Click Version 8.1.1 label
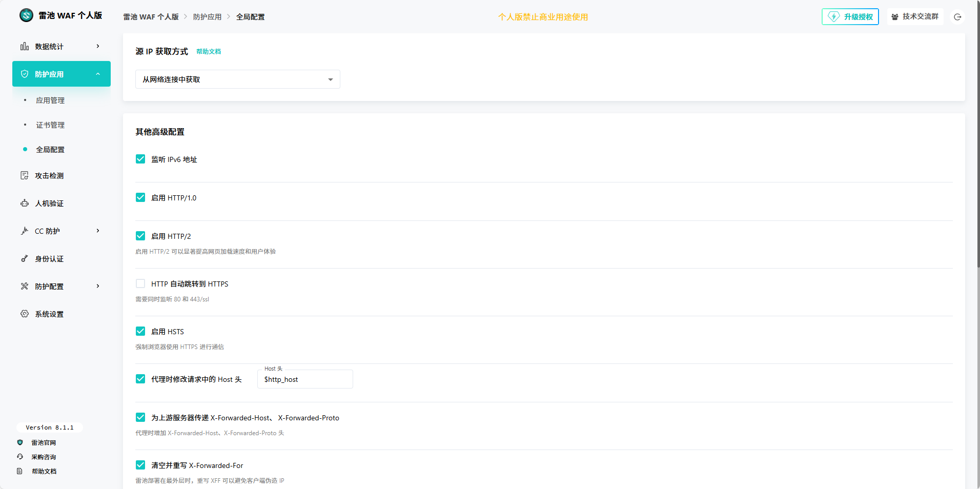 click(50, 427)
